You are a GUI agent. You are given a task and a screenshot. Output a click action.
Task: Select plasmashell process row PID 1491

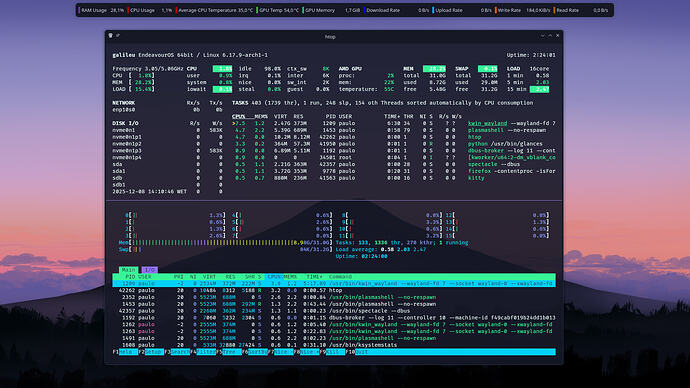[334, 338]
